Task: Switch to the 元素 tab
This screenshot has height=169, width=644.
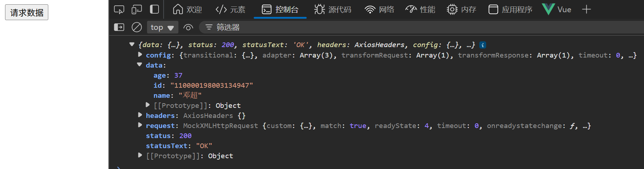Action: (x=231, y=9)
